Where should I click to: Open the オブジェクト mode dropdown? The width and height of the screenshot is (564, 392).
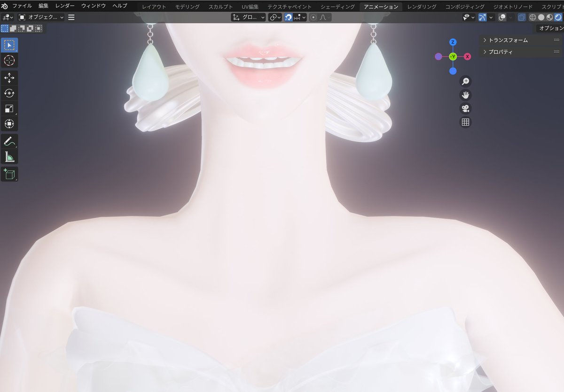pos(41,17)
